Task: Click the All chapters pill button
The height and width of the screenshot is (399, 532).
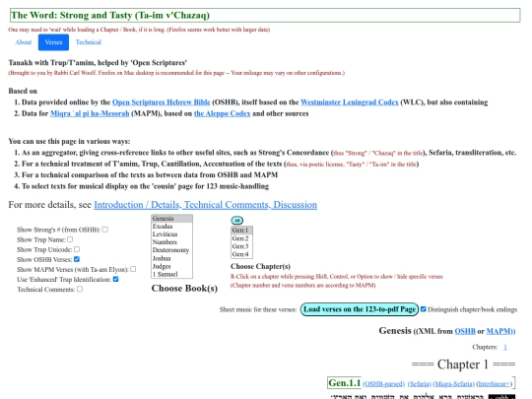Action: [x=236, y=221]
